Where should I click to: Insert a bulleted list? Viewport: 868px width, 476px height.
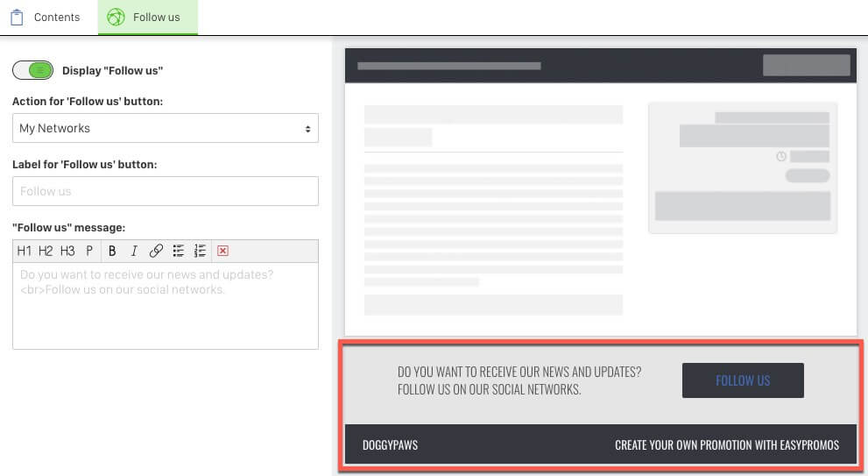pyautogui.click(x=179, y=251)
